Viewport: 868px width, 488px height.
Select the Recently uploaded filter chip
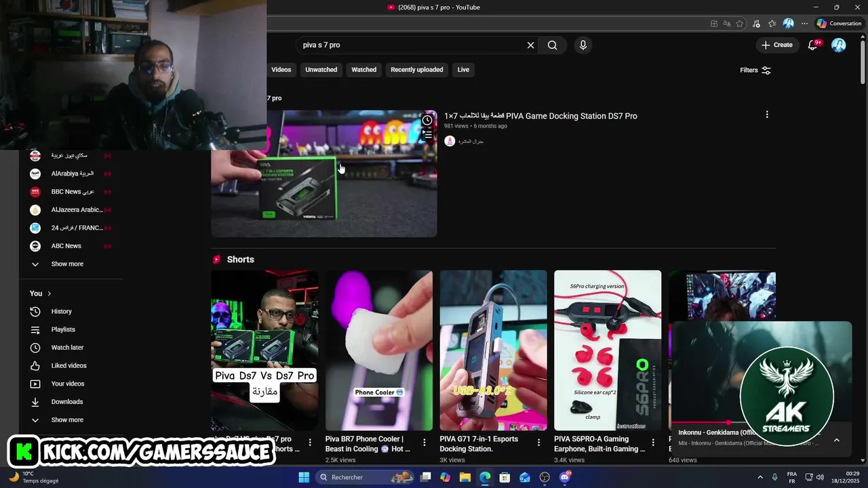(417, 70)
